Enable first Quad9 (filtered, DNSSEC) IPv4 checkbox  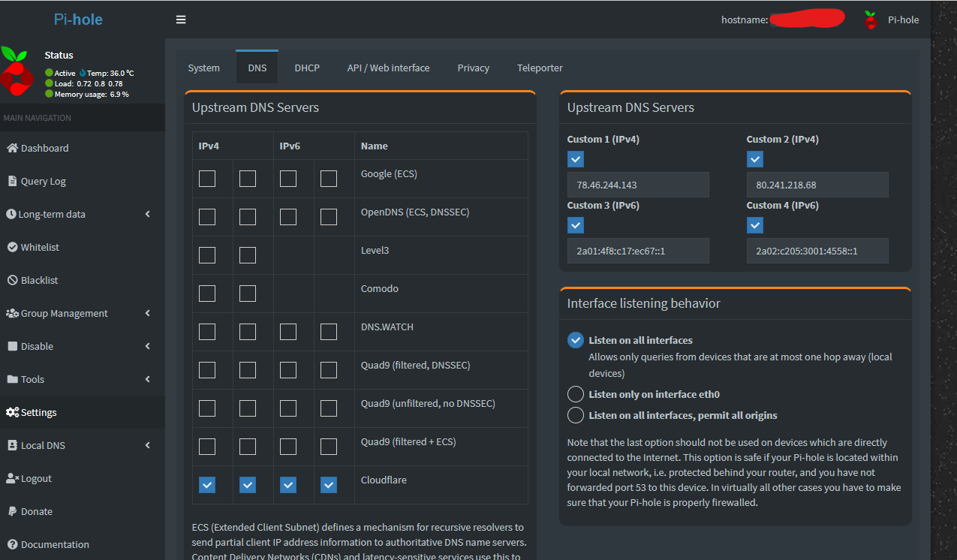(207, 370)
